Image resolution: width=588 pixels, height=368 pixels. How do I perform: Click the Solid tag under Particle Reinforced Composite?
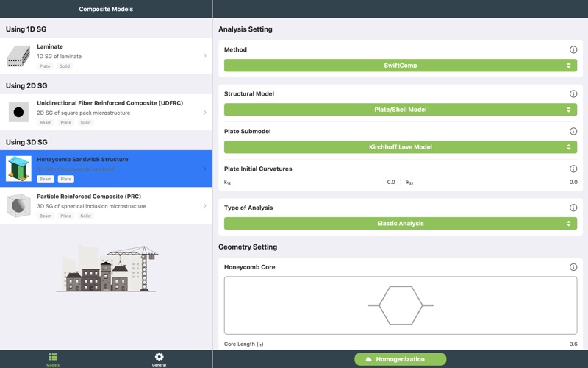[x=85, y=216]
